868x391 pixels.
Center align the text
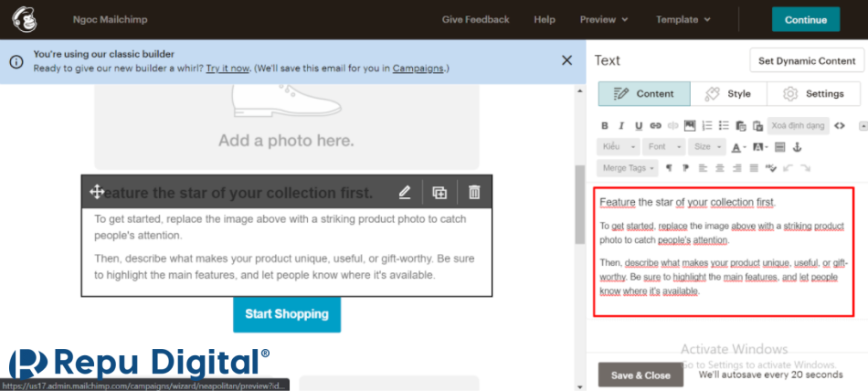pos(720,168)
